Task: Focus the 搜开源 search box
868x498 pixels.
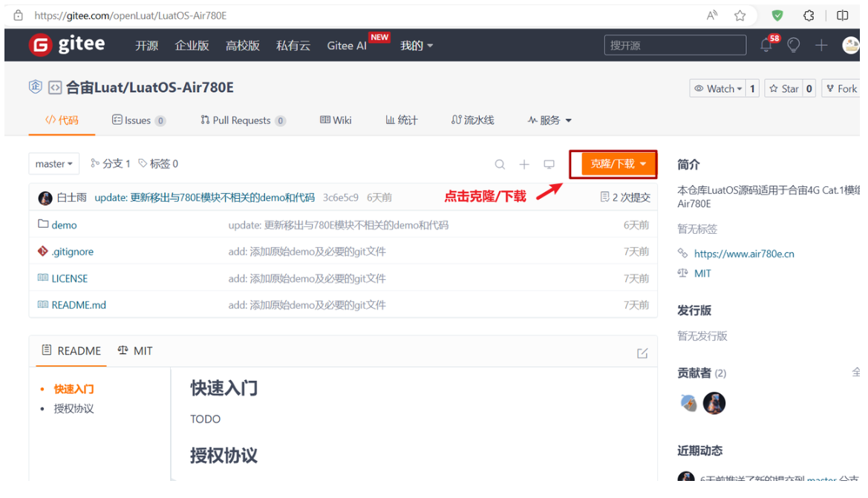Action: pyautogui.click(x=675, y=45)
